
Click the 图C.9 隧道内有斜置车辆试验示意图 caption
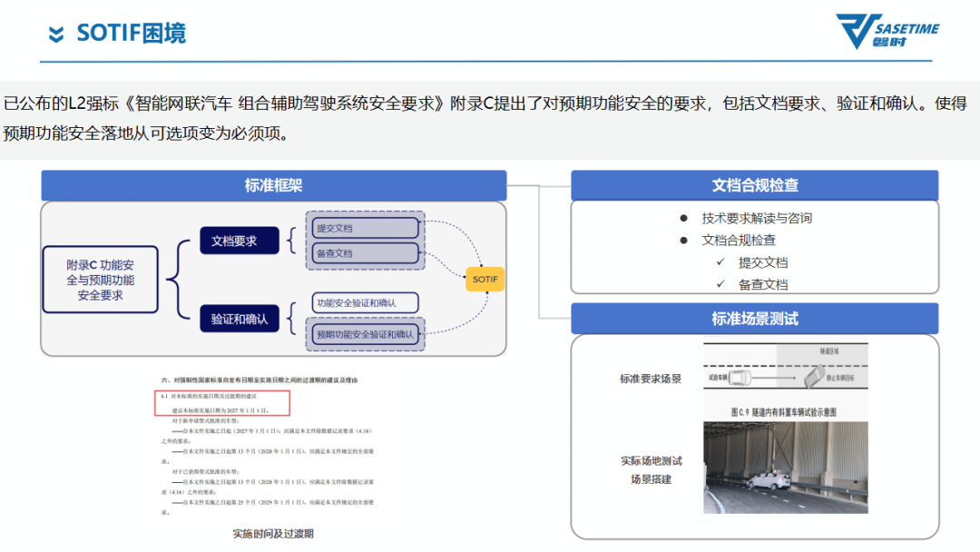(783, 412)
